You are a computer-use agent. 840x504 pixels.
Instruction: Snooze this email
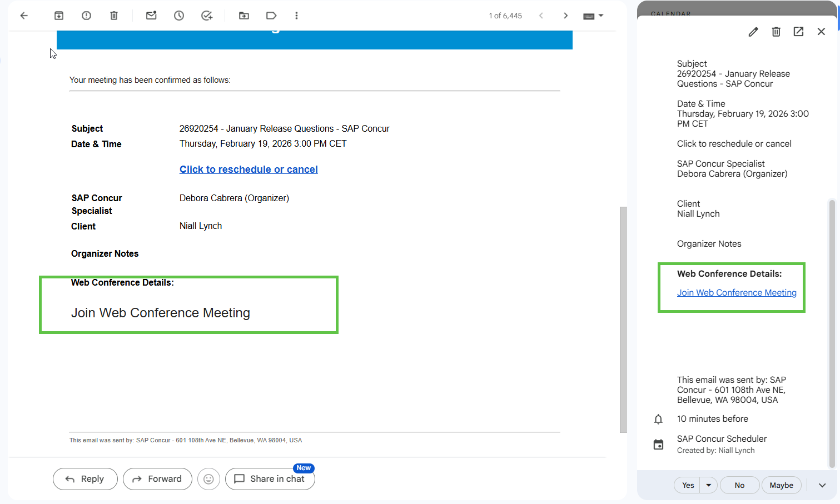179,16
